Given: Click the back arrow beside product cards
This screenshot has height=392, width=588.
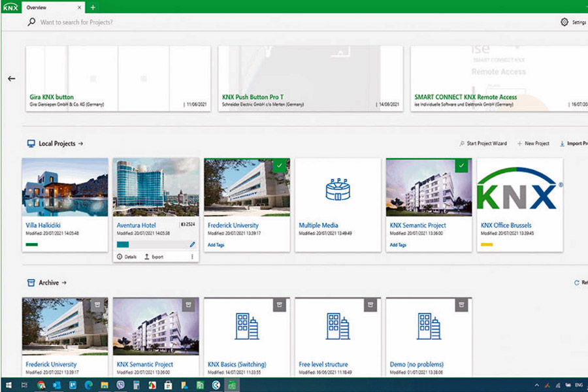Looking at the screenshot, I should (11, 78).
